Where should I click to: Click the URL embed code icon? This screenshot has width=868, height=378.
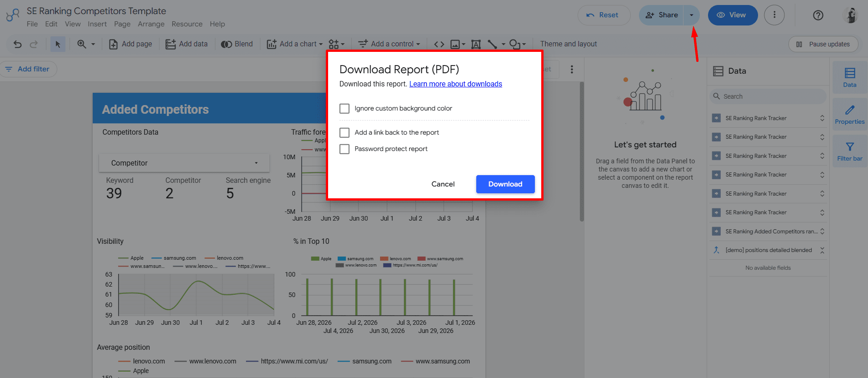point(439,44)
